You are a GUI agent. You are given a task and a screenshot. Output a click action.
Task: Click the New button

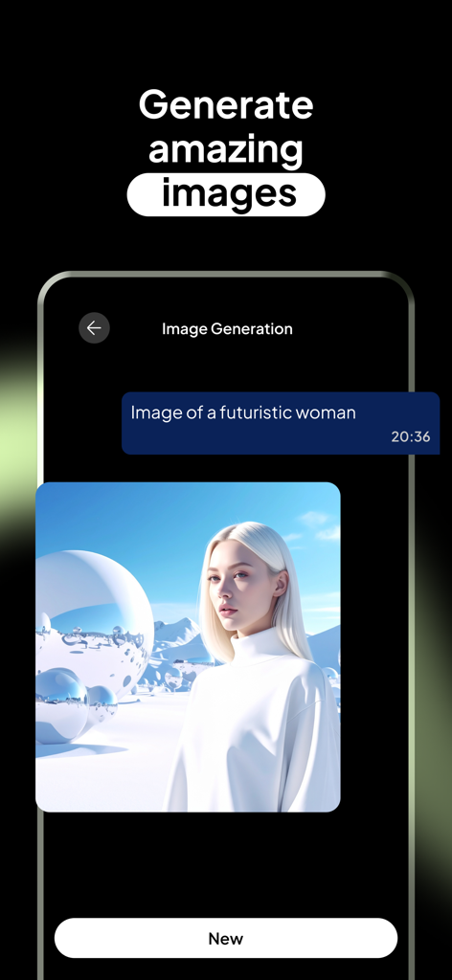[x=226, y=938]
